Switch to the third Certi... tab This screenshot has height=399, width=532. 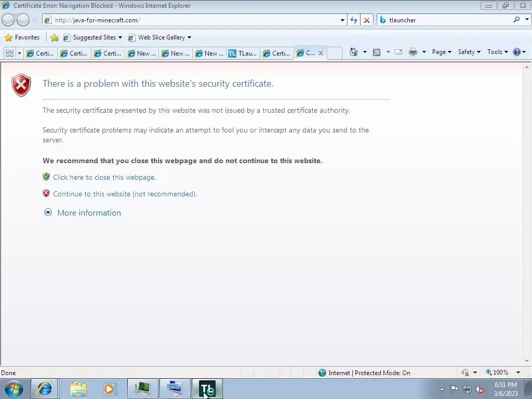pos(108,54)
